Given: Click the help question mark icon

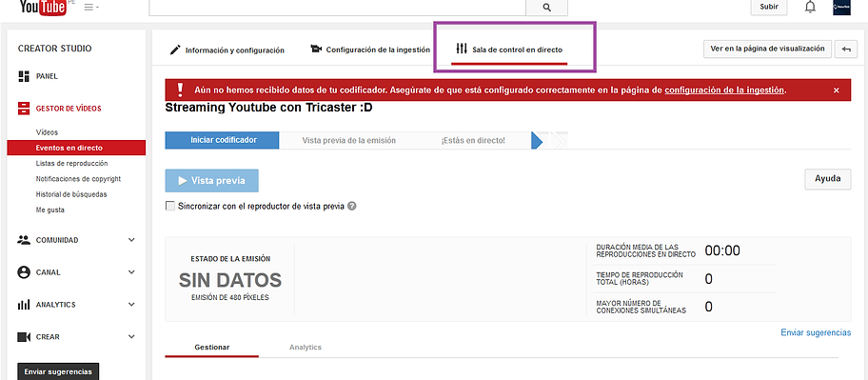Looking at the screenshot, I should point(351,206).
